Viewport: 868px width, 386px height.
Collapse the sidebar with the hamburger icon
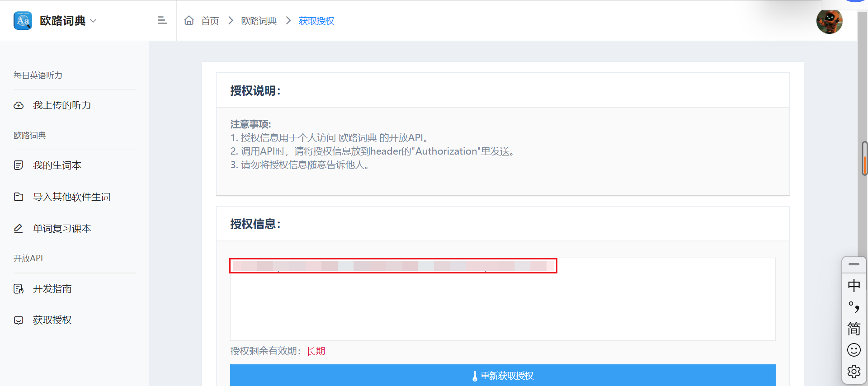162,20
